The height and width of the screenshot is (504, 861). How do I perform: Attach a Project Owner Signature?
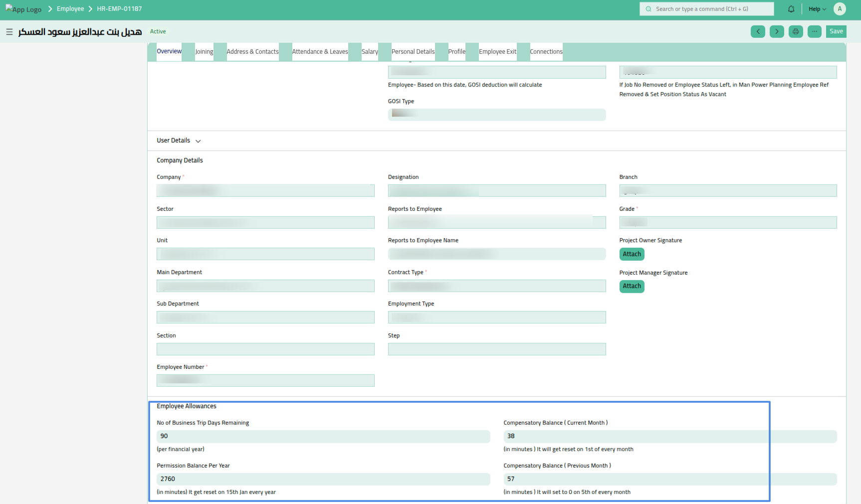632,254
